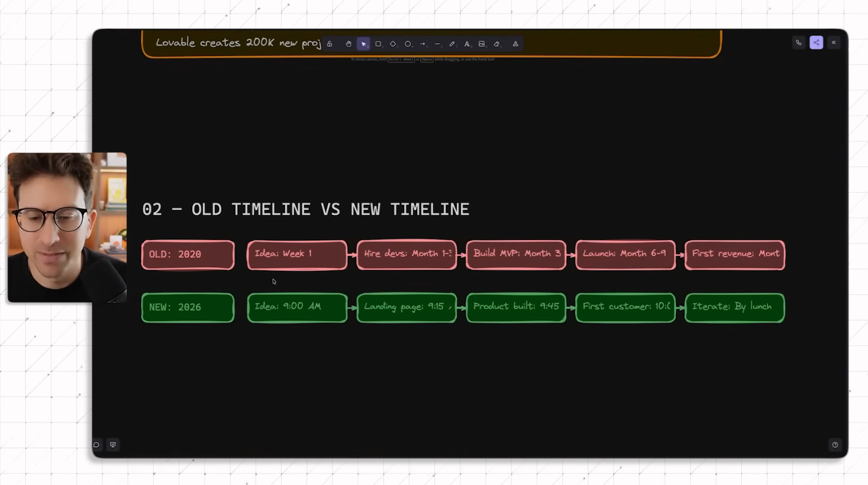
Task: Select the Insert Image tool
Action: point(482,44)
